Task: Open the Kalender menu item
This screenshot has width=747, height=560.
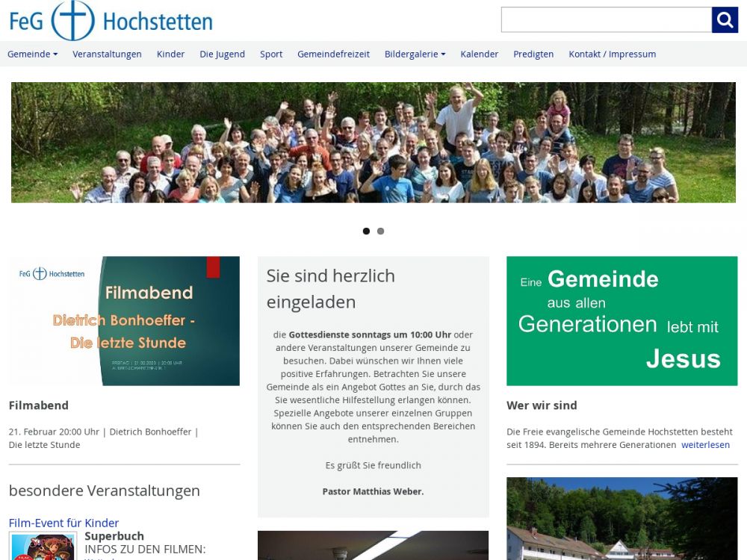Action: point(479,54)
